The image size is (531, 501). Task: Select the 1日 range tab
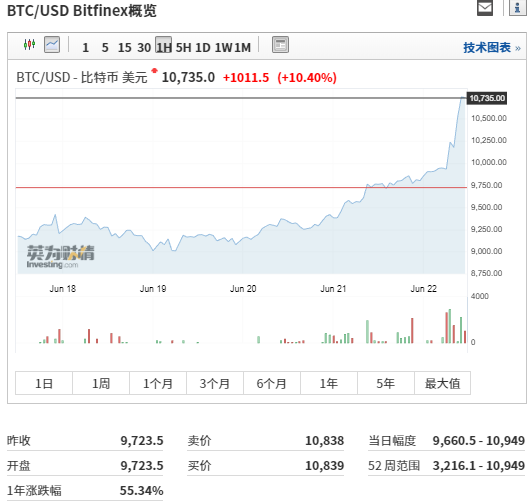[x=44, y=383]
